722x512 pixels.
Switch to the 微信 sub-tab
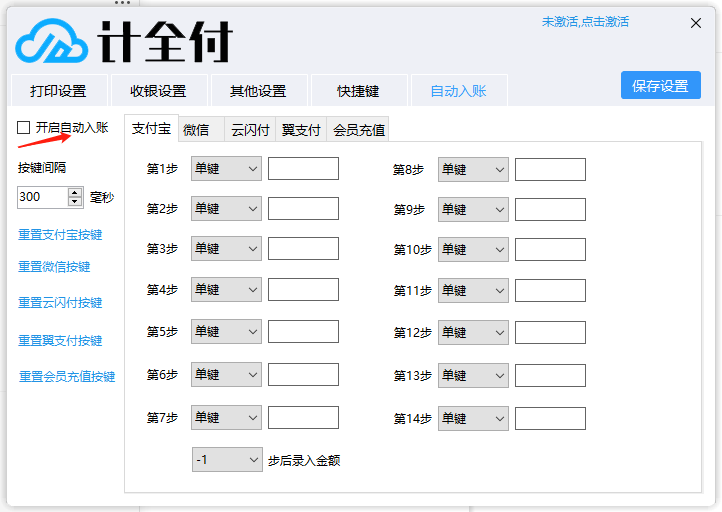click(x=201, y=130)
